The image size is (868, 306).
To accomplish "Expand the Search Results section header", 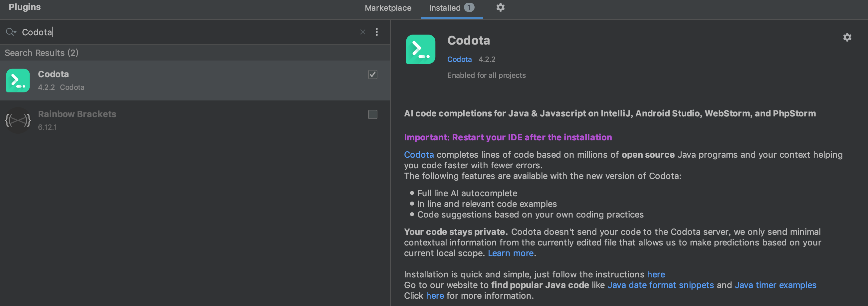I will [42, 53].
